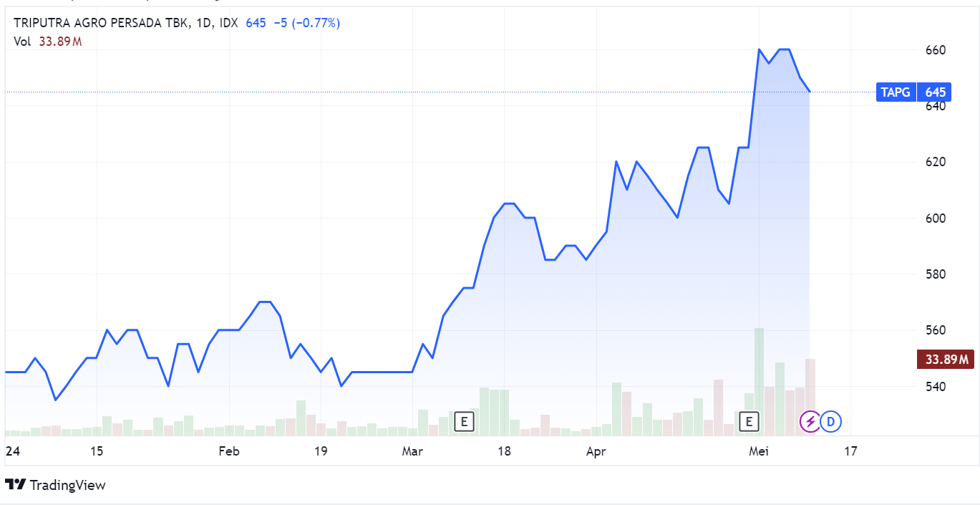Click the earnings E marker near March
The height and width of the screenshot is (505, 980).
pos(464,421)
